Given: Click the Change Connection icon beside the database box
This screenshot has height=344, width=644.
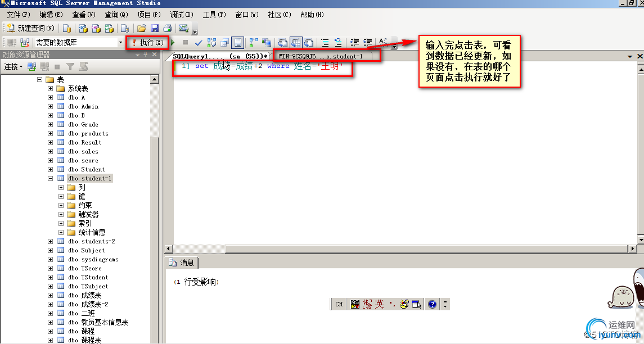Looking at the screenshot, I should tap(25, 42).
